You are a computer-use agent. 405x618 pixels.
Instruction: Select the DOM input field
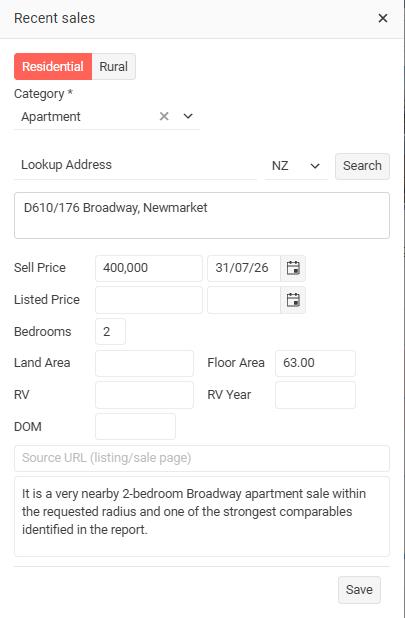135,426
